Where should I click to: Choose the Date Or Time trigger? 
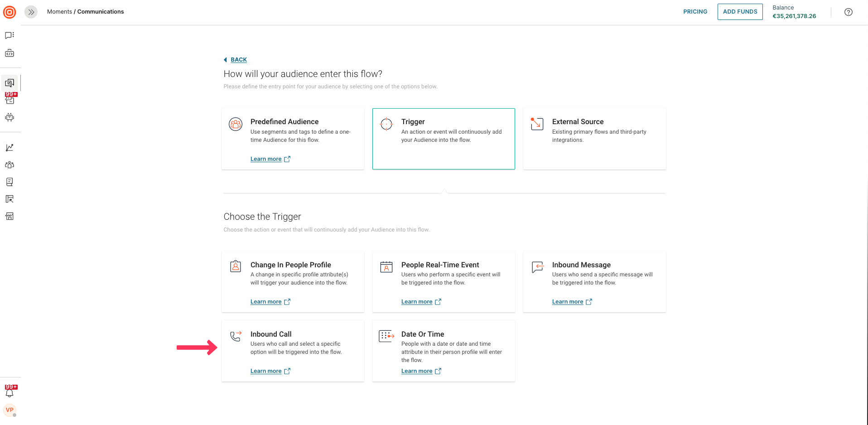click(443, 351)
